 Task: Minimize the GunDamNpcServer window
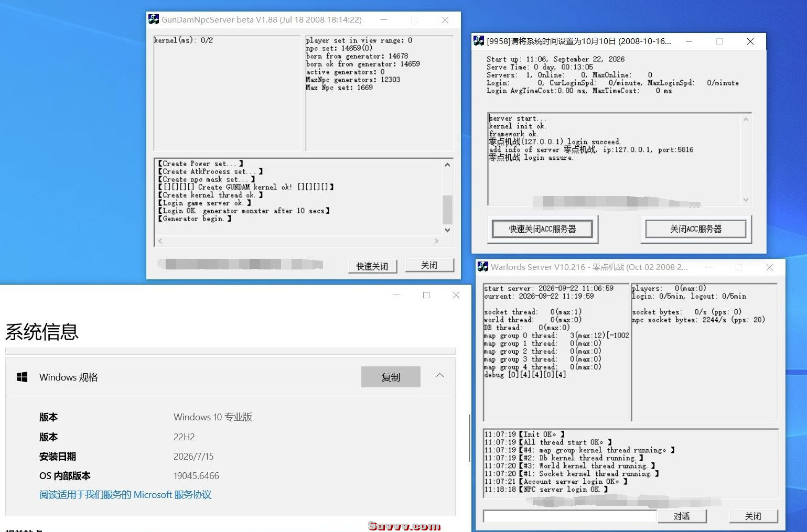point(384,20)
